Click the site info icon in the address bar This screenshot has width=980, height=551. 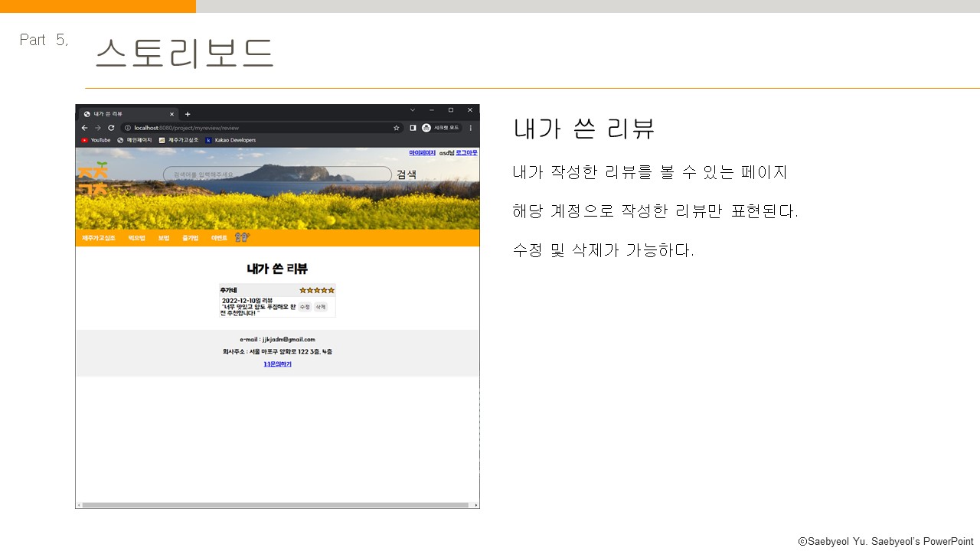click(x=128, y=128)
